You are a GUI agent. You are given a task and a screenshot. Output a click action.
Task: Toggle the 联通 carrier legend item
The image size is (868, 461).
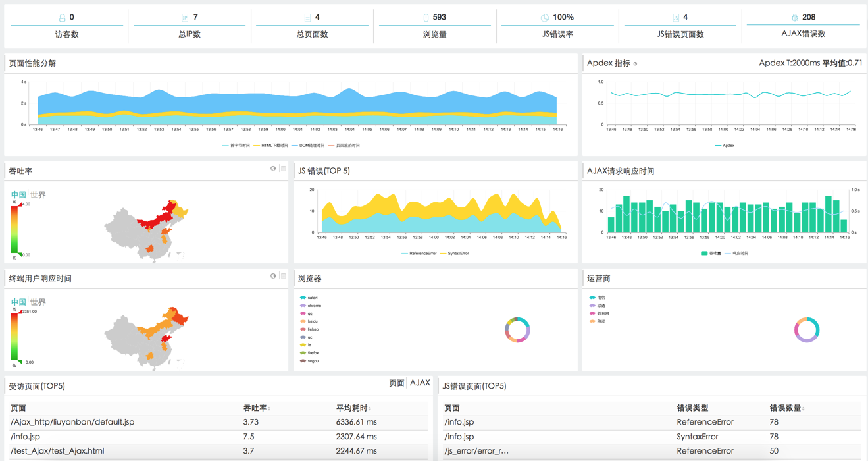click(x=598, y=306)
